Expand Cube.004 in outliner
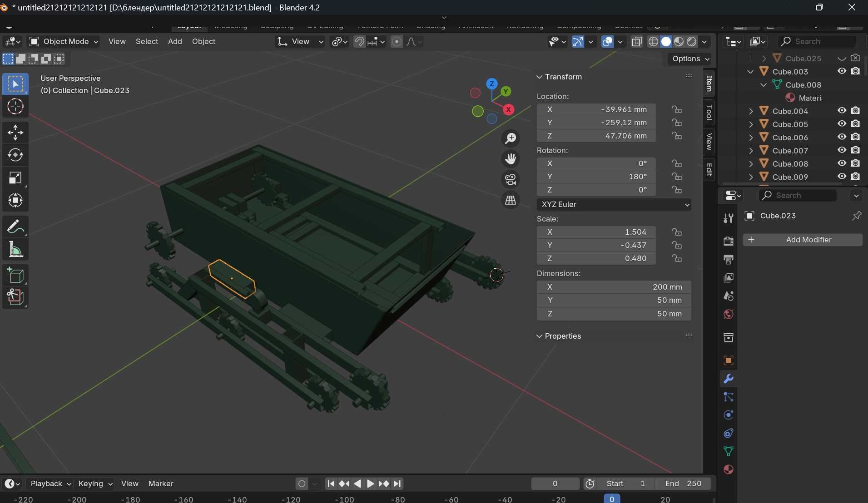This screenshot has height=503, width=868. (x=751, y=111)
